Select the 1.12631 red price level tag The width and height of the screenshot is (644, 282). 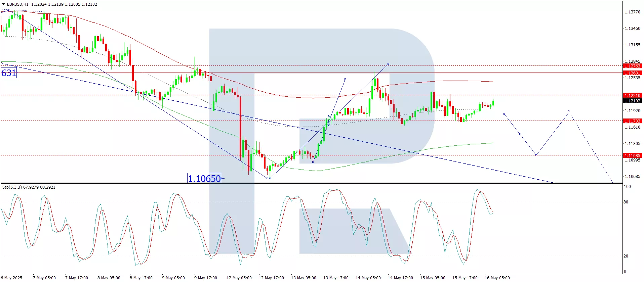pos(632,73)
